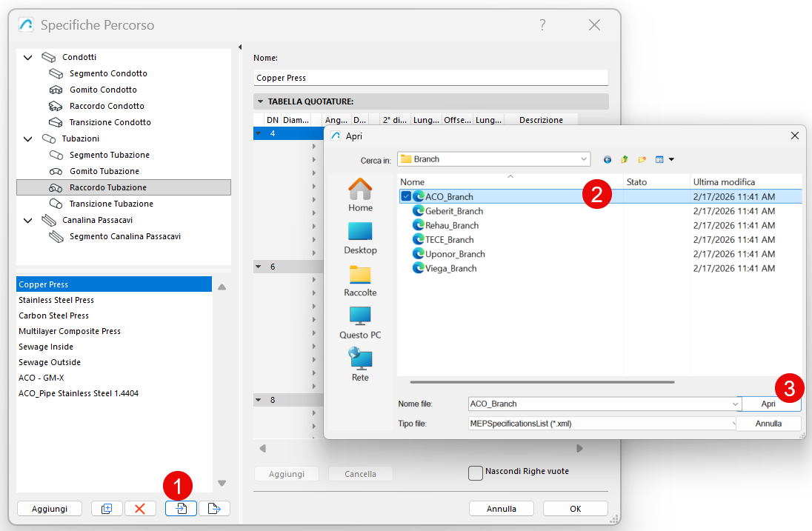Go to Desktop in the places sidebar

pyautogui.click(x=360, y=238)
